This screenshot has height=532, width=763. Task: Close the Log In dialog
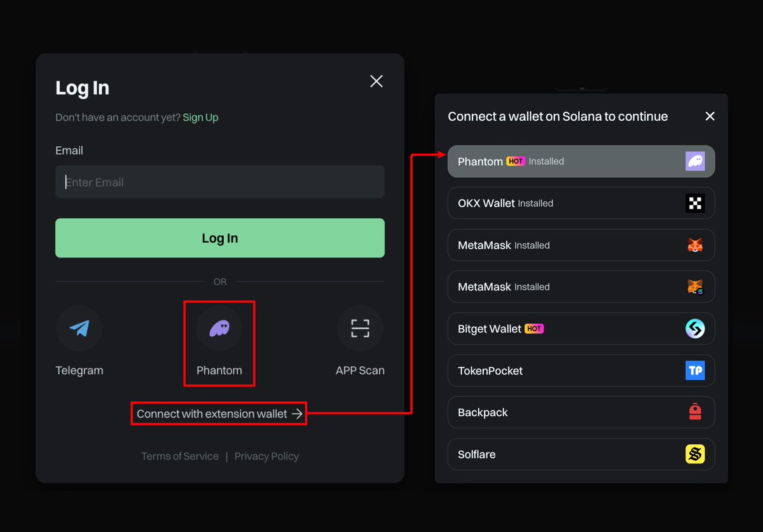click(376, 81)
